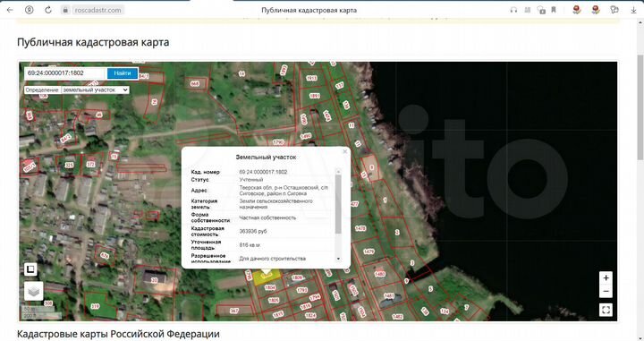Select the yellow highlighted parcel on map
The height and width of the screenshot is (341, 644).
[267, 277]
